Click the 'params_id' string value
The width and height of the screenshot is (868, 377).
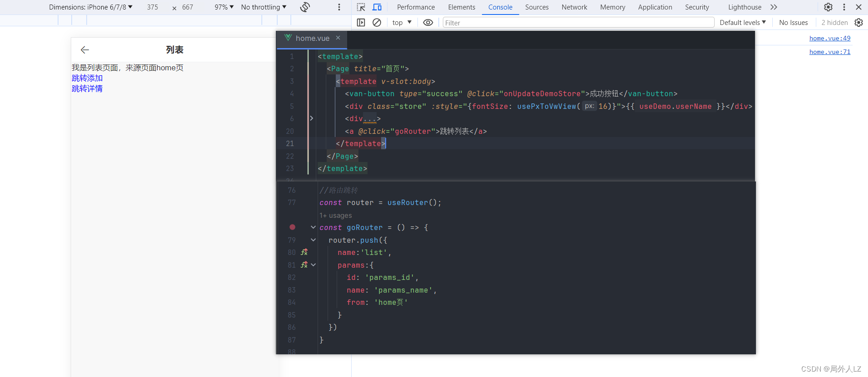coord(390,277)
